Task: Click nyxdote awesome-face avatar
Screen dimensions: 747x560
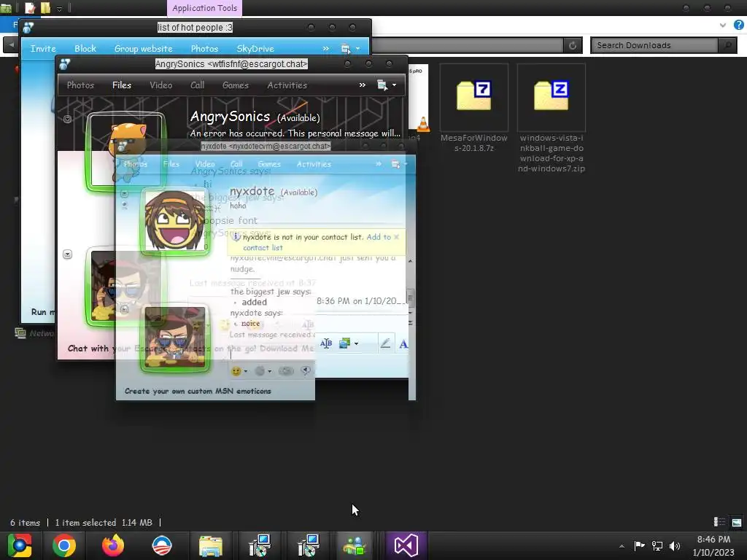Action: 175,221
